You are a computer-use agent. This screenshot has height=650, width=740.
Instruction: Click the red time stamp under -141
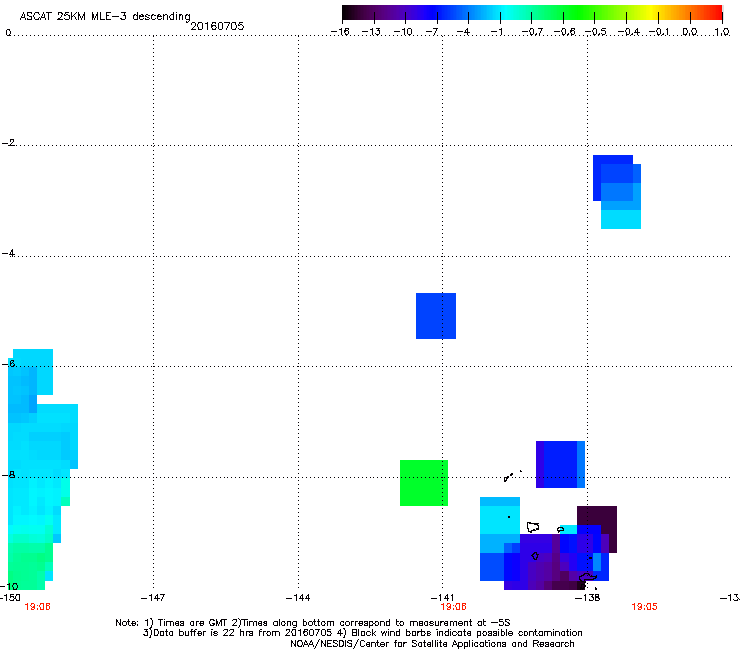coord(453,607)
